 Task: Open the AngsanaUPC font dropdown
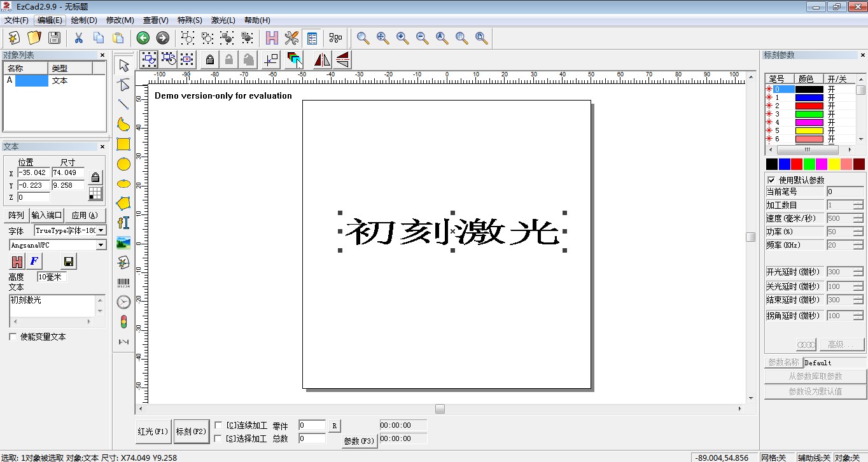click(101, 245)
